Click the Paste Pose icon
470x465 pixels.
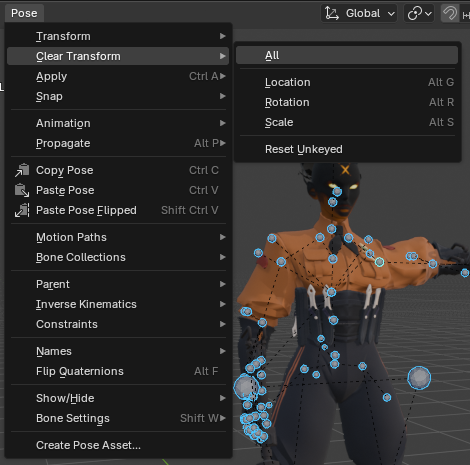(x=22, y=190)
